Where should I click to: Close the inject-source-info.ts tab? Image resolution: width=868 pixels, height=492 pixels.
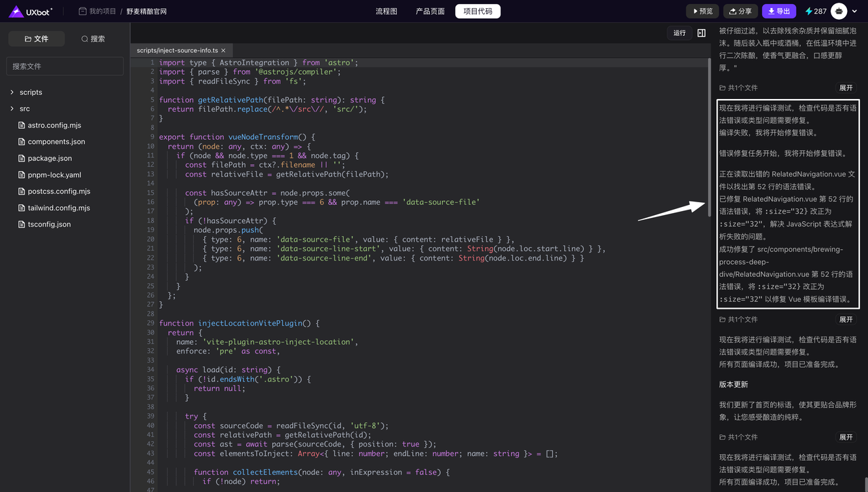[x=224, y=50]
